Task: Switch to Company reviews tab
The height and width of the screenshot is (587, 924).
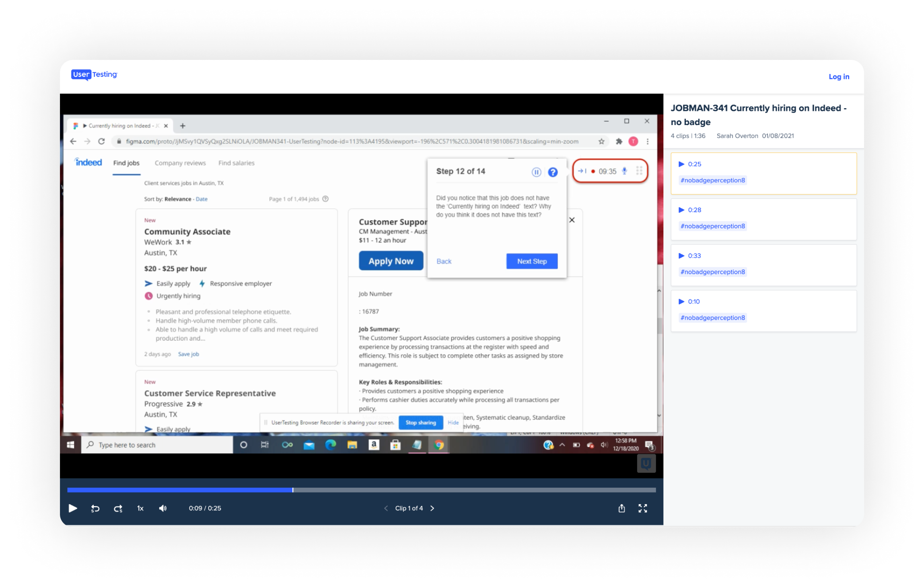Action: pos(180,163)
